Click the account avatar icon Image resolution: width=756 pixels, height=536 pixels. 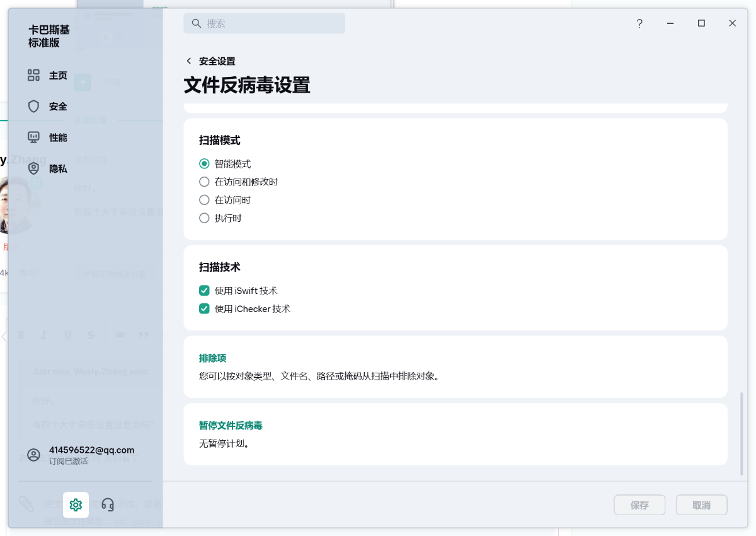pos(34,455)
